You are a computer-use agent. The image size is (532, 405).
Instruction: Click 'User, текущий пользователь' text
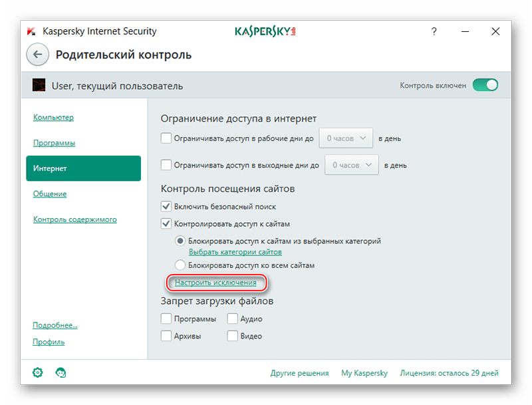[x=118, y=86]
